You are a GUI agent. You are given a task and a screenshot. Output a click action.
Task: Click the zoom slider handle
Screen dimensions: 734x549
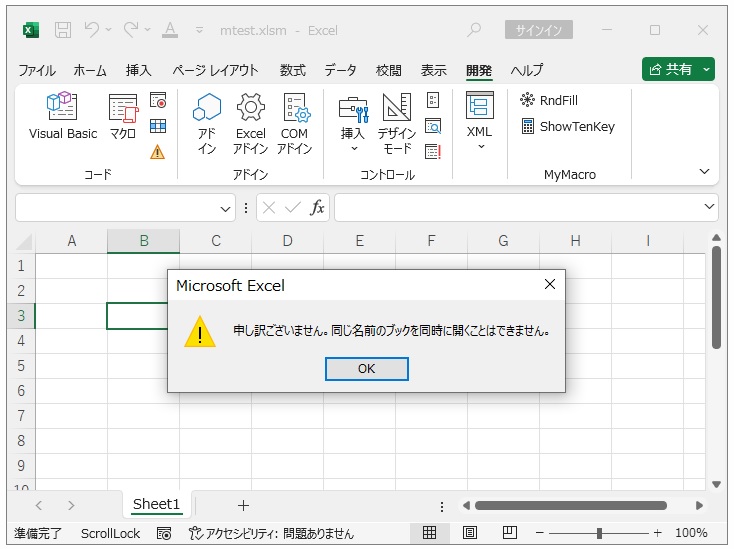point(599,533)
